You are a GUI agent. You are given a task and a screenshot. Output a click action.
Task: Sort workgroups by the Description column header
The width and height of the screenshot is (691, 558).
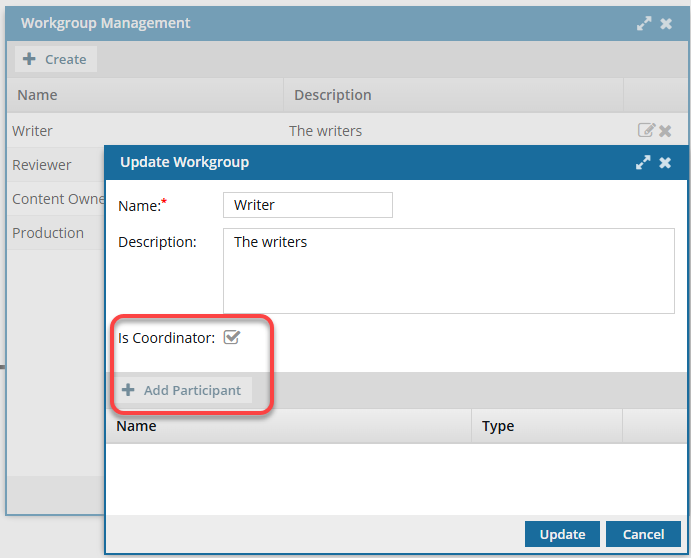333,95
